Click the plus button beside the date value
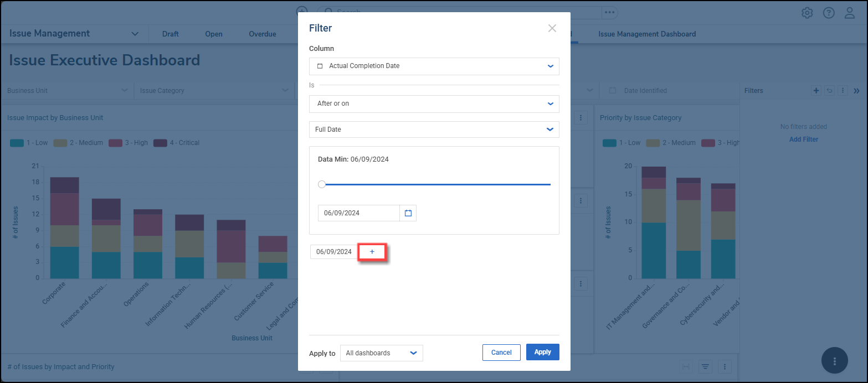The height and width of the screenshot is (383, 868). [x=372, y=252]
